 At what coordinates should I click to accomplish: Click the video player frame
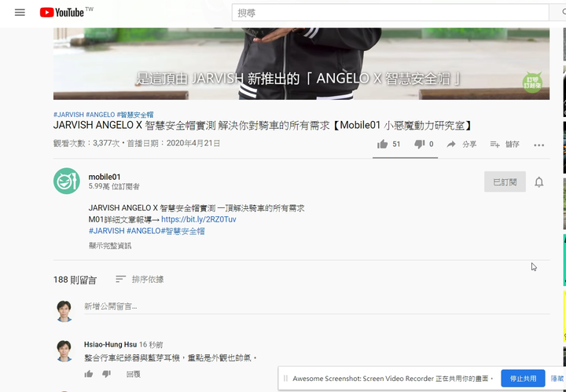pyautogui.click(x=301, y=64)
